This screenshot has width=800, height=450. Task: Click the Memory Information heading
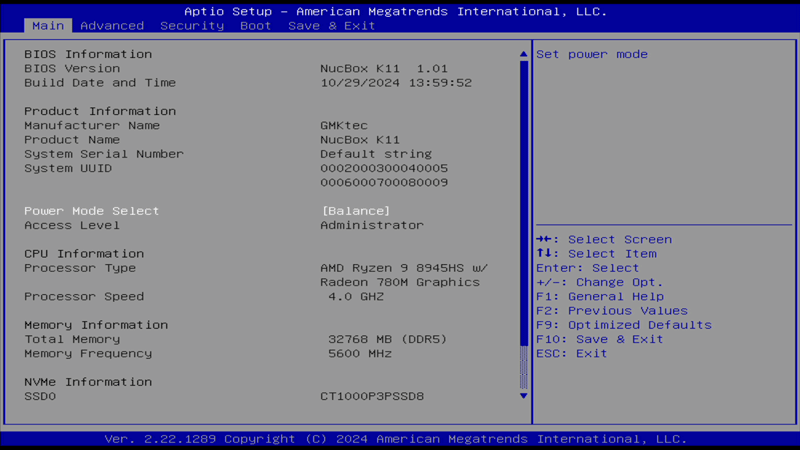96,325
